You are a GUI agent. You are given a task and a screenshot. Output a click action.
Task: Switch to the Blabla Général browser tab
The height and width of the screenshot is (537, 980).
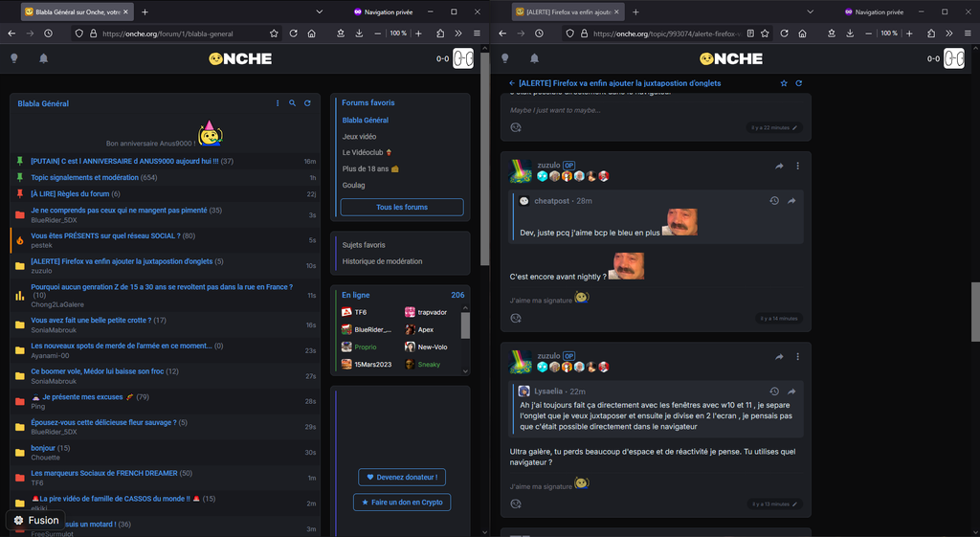coord(75,12)
